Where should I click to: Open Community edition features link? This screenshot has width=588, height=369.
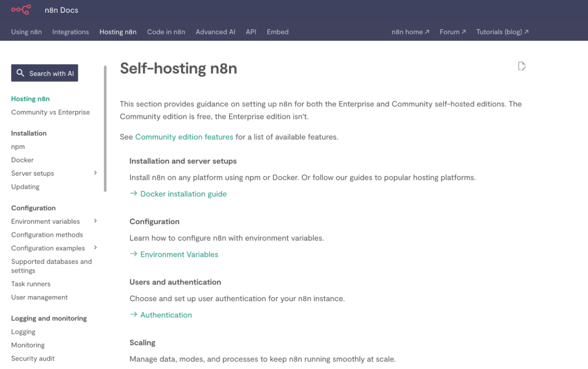point(184,137)
